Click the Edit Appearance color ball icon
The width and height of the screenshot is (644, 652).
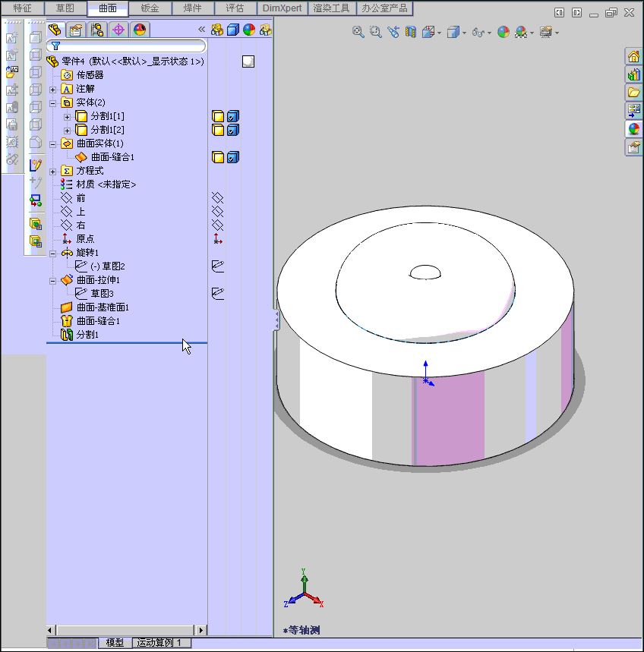(504, 32)
